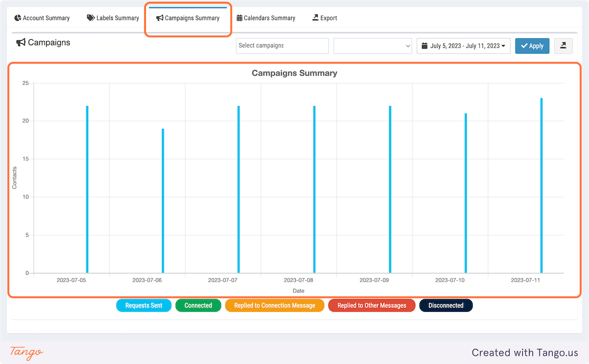Viewport: 589px width, 364px height.
Task: Click the export icon on the Export tab
Action: coord(316,18)
